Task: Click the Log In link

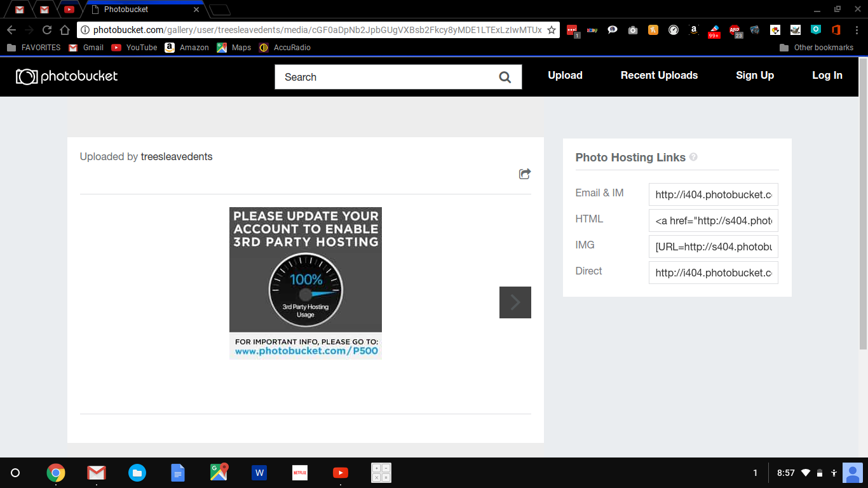Action: [827, 76]
